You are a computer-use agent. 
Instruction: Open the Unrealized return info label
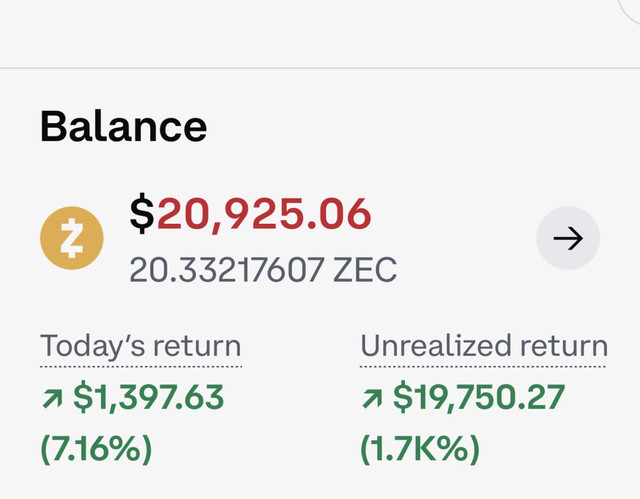click(484, 346)
